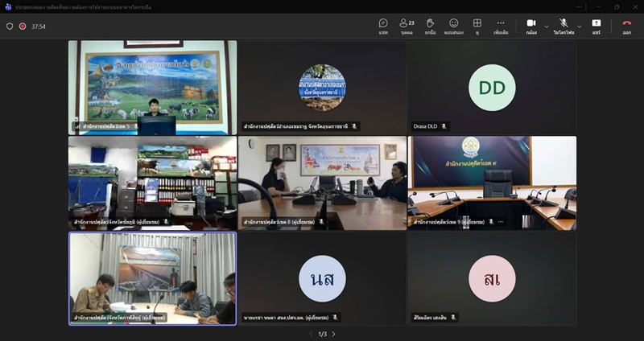Open title bar ellipsis settings menu
Image resolution: width=644 pixels, height=341 pixels.
point(579,6)
